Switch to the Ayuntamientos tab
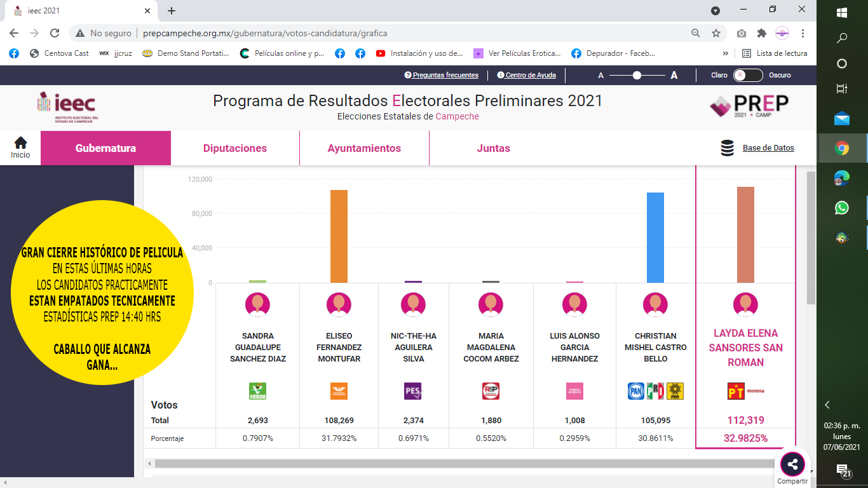868x488 pixels. (x=364, y=148)
